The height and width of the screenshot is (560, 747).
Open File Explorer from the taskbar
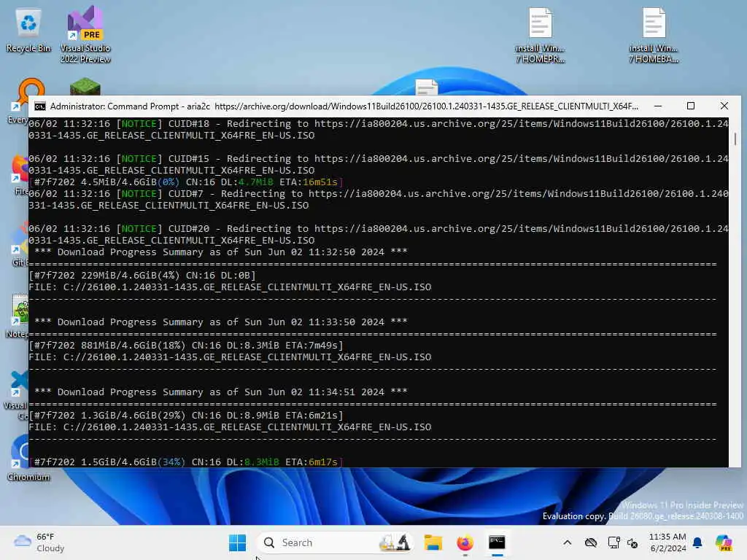433,542
